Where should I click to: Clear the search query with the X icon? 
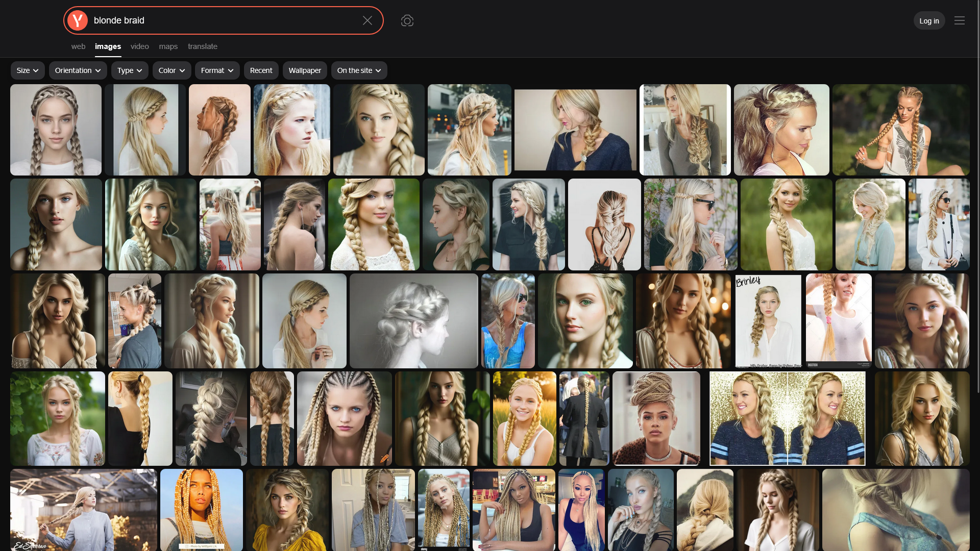367,20
